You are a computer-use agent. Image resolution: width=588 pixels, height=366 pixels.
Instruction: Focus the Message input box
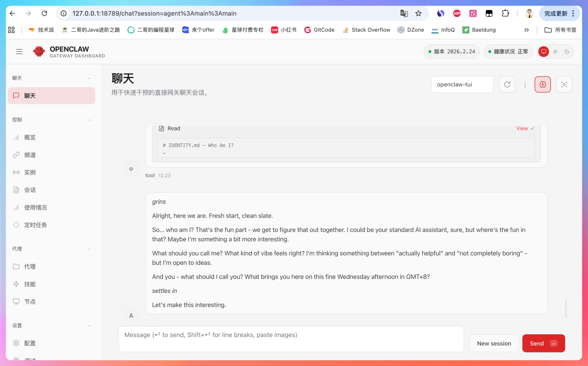pos(291,339)
